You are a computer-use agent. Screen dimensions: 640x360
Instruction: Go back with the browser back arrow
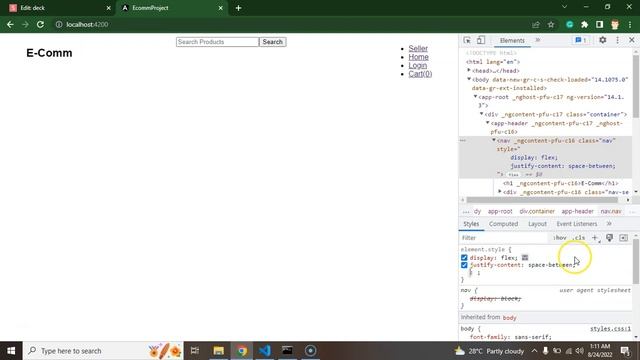(x=10, y=24)
